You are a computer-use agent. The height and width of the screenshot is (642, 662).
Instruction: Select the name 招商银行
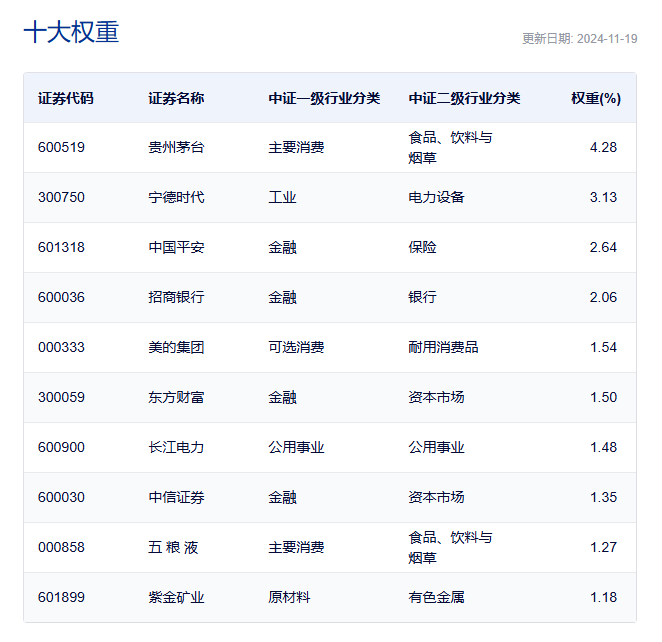coord(176,297)
